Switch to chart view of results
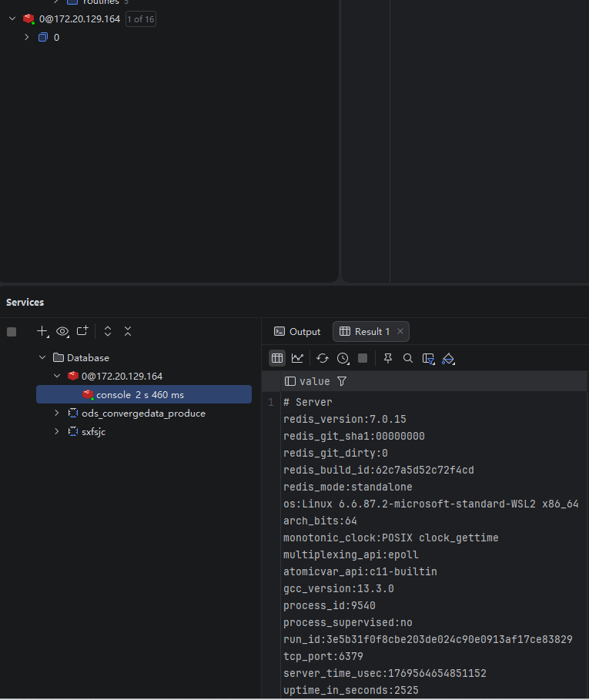The width and height of the screenshot is (589, 700). click(x=297, y=358)
